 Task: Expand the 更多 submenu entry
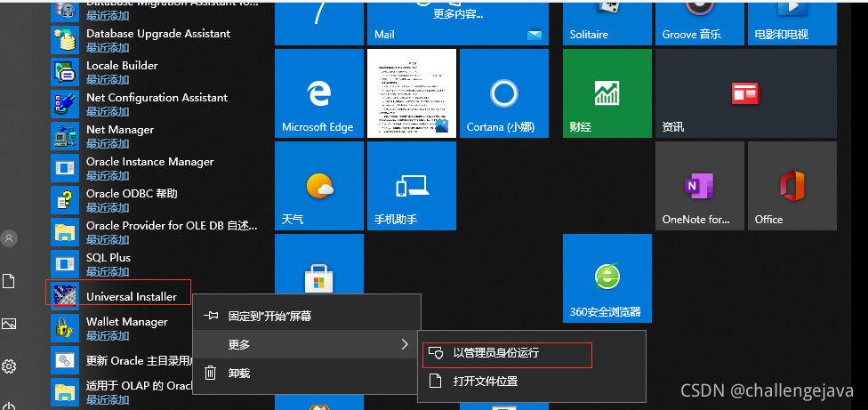pos(307,344)
